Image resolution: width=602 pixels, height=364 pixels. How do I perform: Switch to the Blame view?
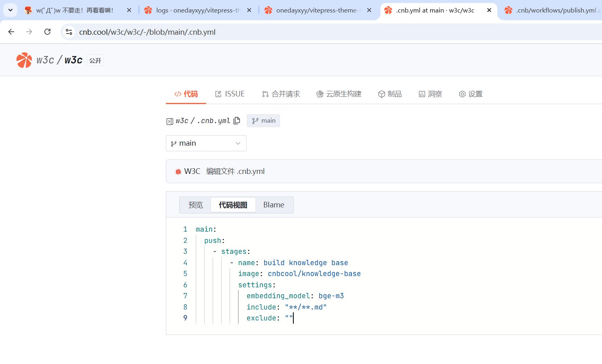click(x=274, y=205)
